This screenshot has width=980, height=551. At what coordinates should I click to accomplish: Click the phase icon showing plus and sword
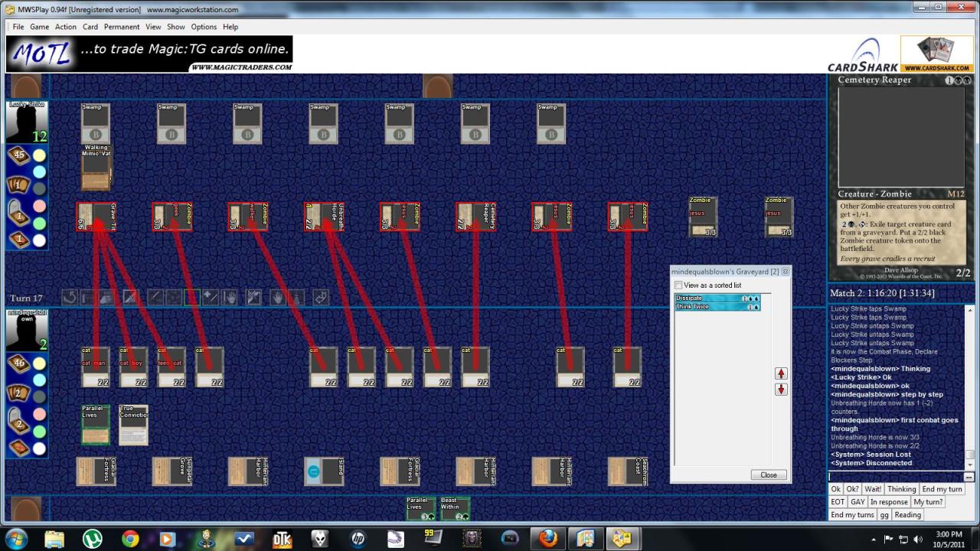point(212,297)
